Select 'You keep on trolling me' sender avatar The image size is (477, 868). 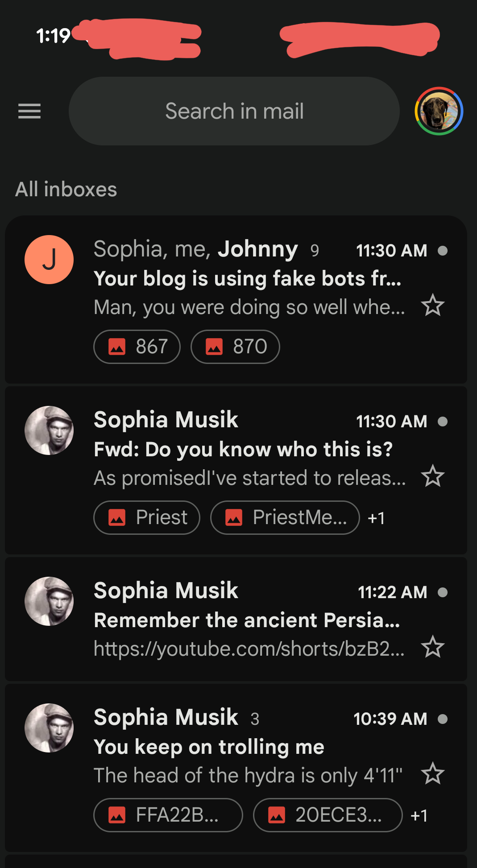coord(49,728)
